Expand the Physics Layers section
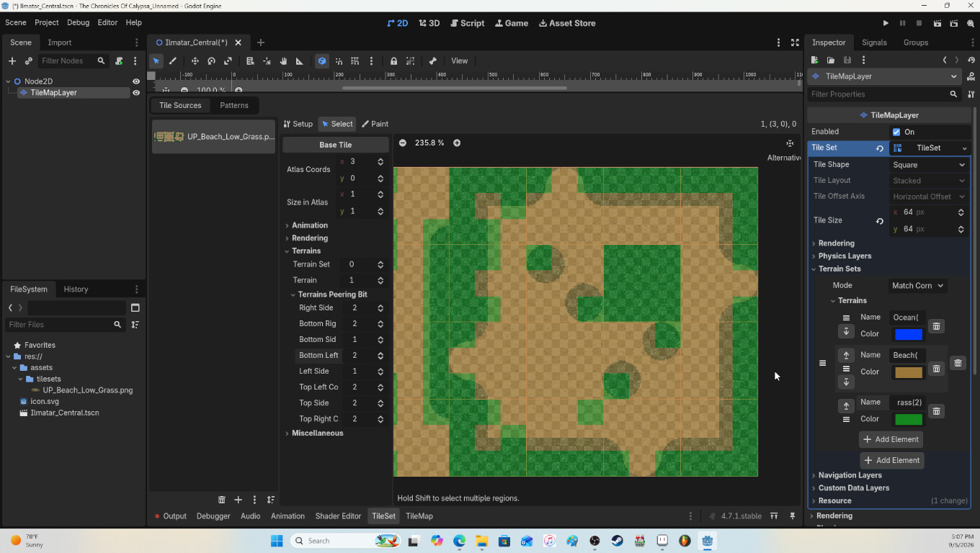This screenshot has height=553, width=980. point(845,256)
